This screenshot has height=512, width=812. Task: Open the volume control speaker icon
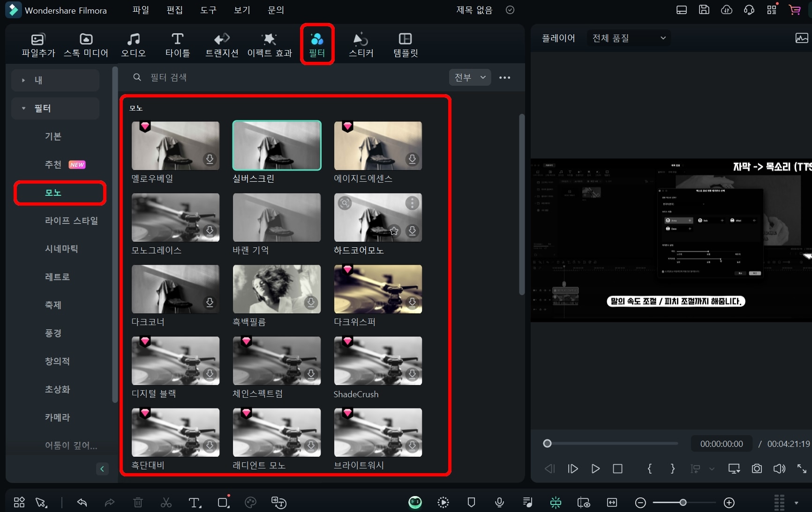click(x=779, y=469)
